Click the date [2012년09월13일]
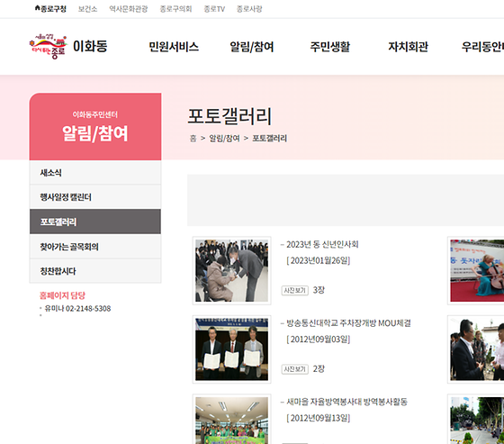 318,418
